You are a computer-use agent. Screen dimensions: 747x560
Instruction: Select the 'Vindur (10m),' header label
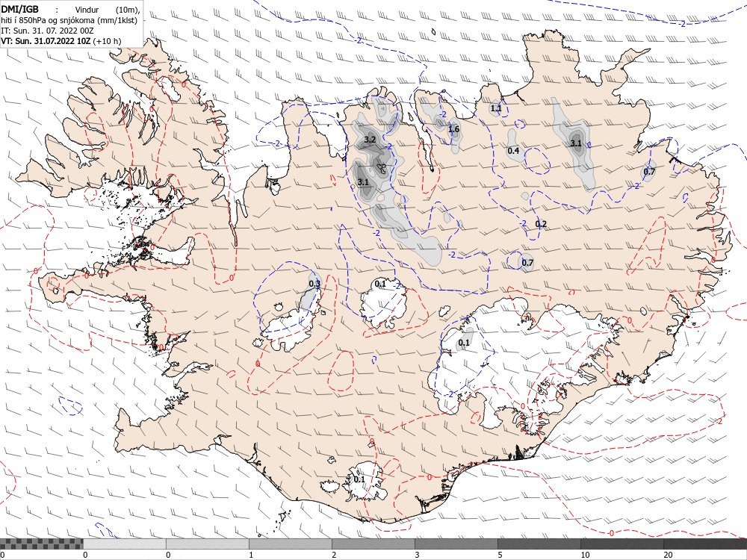107,10
